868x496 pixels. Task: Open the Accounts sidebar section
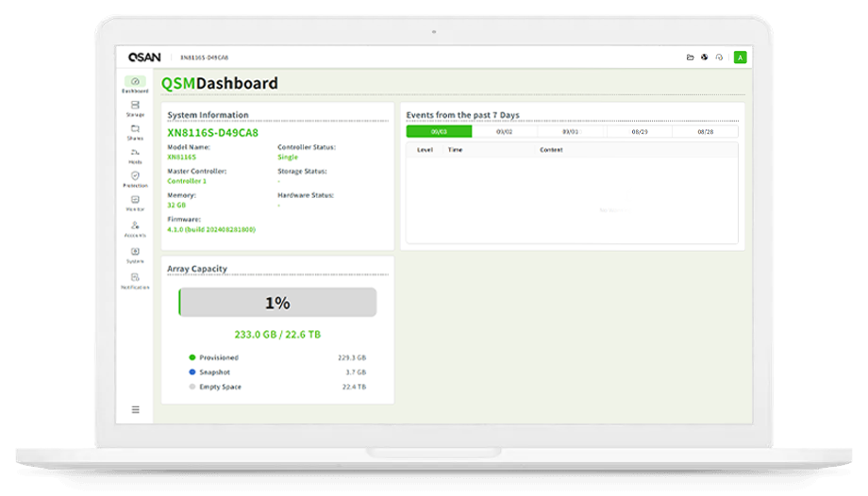tap(135, 229)
